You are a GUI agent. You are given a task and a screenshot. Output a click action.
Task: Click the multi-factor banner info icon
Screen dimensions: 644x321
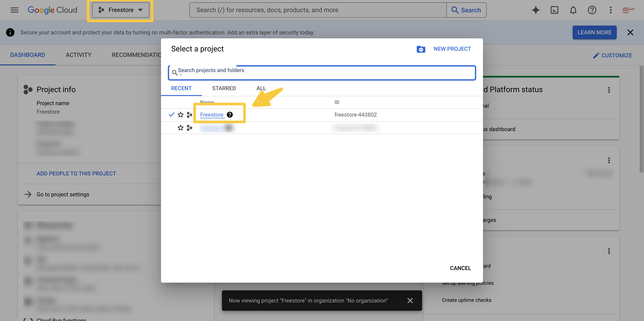(10, 33)
